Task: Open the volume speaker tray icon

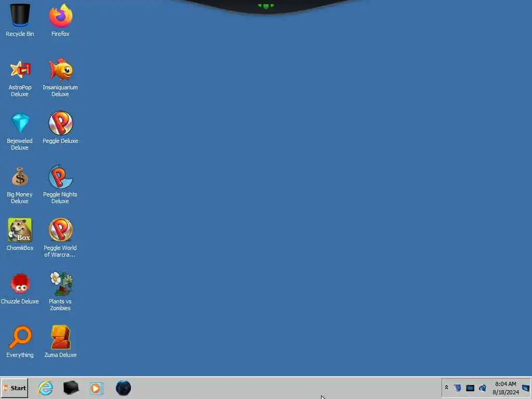Action: pos(483,388)
